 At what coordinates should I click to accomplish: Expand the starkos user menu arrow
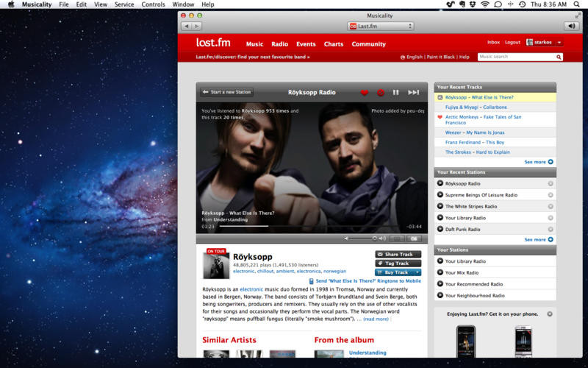point(559,43)
